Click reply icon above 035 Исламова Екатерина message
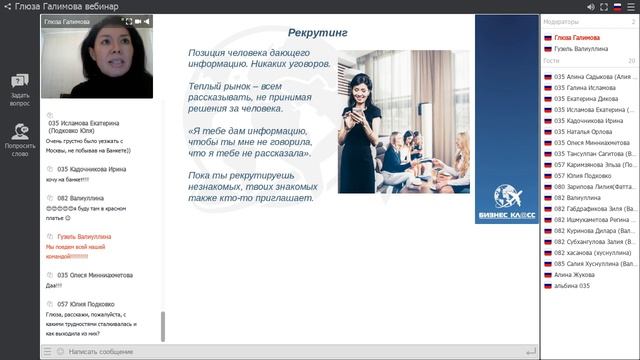 coord(50,115)
